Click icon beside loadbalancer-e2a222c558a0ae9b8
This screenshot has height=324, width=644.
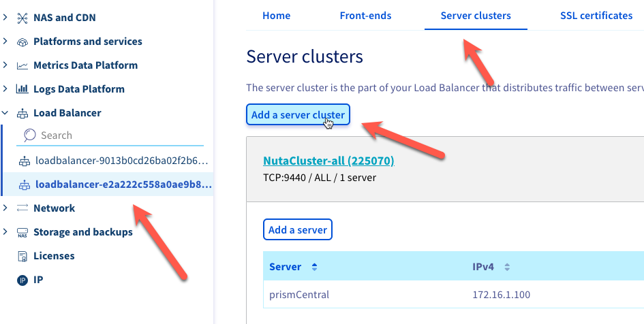click(x=25, y=185)
